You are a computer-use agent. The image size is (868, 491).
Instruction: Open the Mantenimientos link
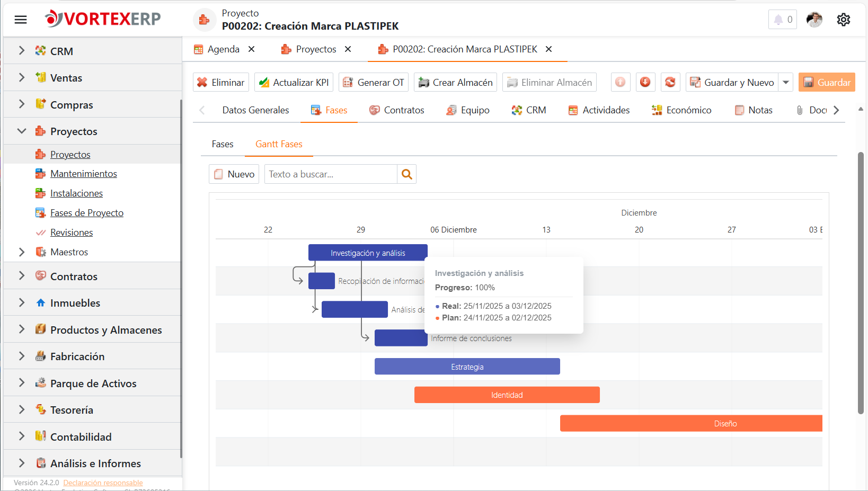[x=84, y=174]
